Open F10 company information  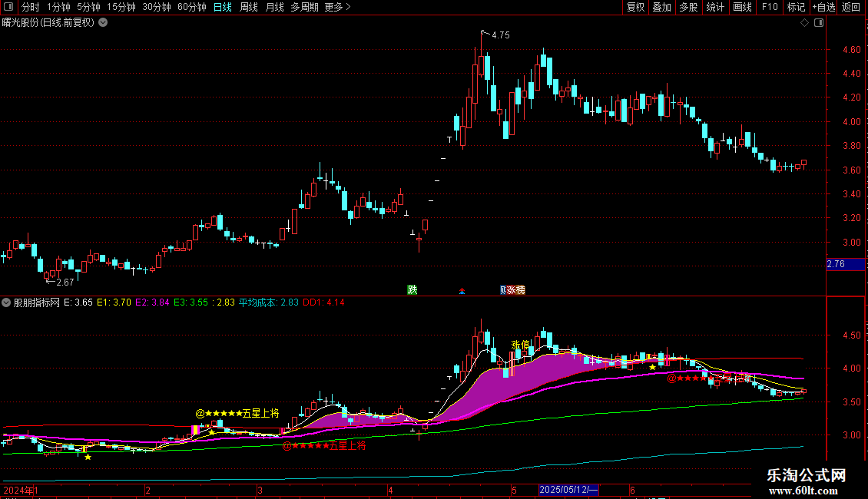coord(770,7)
